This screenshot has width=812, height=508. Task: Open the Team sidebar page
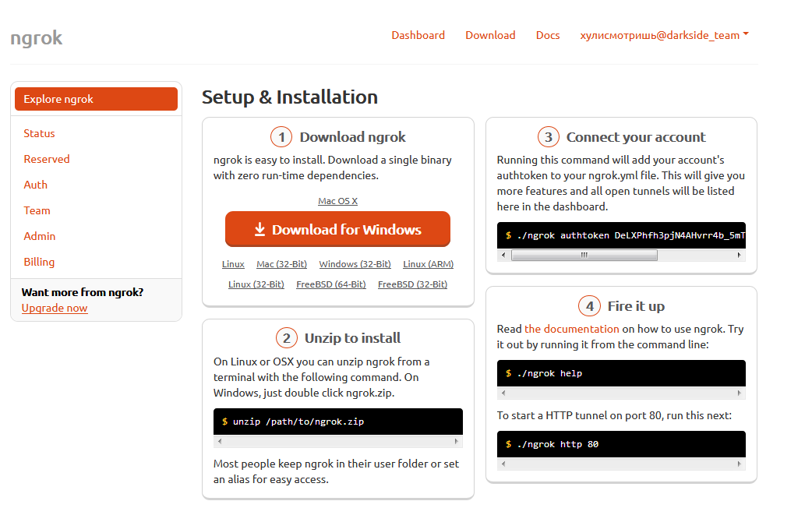point(37,210)
